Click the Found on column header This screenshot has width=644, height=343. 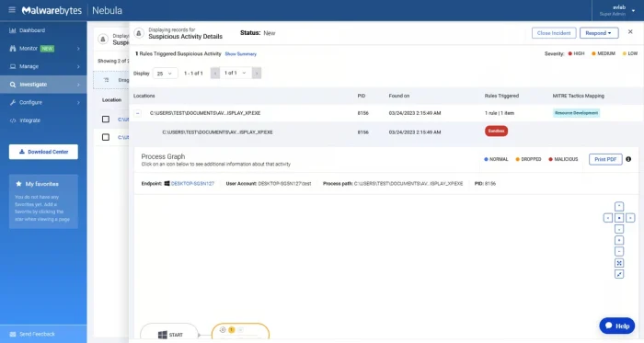[x=399, y=96]
